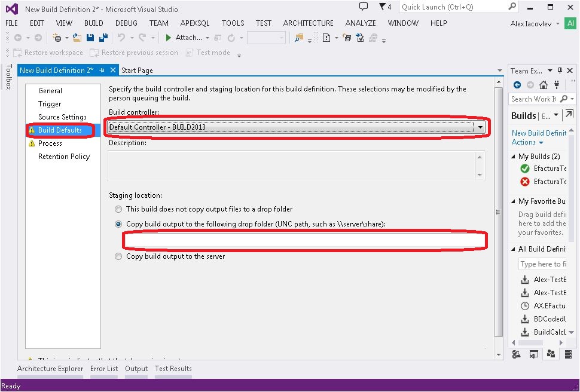Open the Alex Iacovlev account dropdown
Image resolution: width=580 pixels, height=392 pixels.
pyautogui.click(x=558, y=24)
